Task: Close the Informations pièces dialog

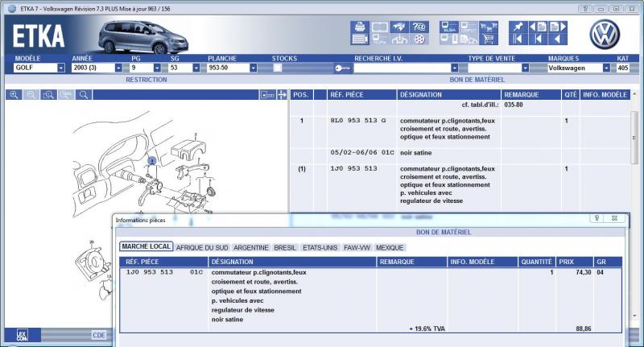Action: (614, 218)
